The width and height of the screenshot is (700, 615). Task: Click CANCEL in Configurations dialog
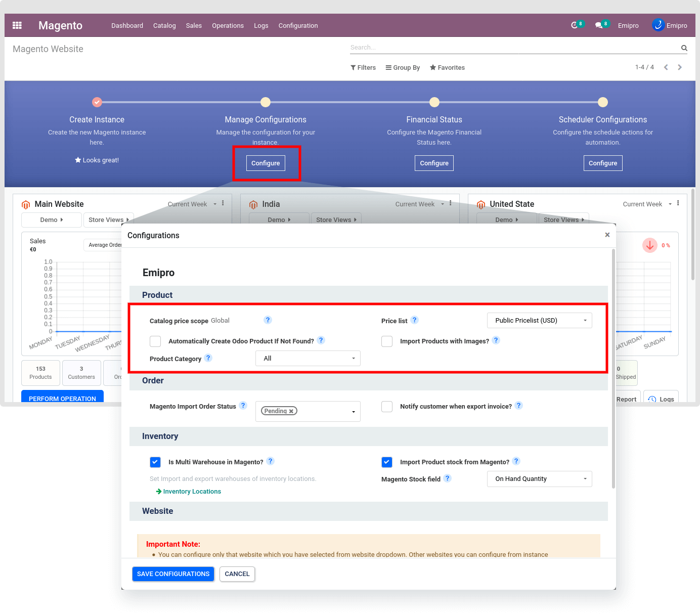pos(237,574)
